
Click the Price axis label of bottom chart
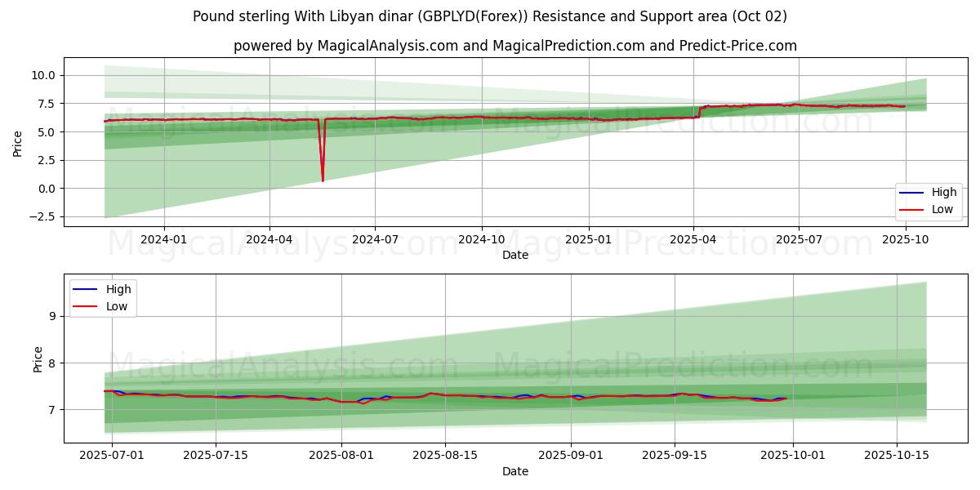point(38,359)
